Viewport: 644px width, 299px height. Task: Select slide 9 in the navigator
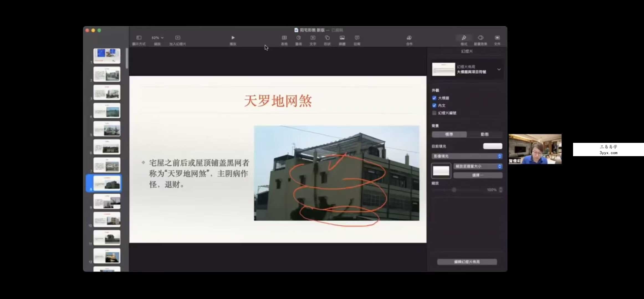click(x=107, y=201)
